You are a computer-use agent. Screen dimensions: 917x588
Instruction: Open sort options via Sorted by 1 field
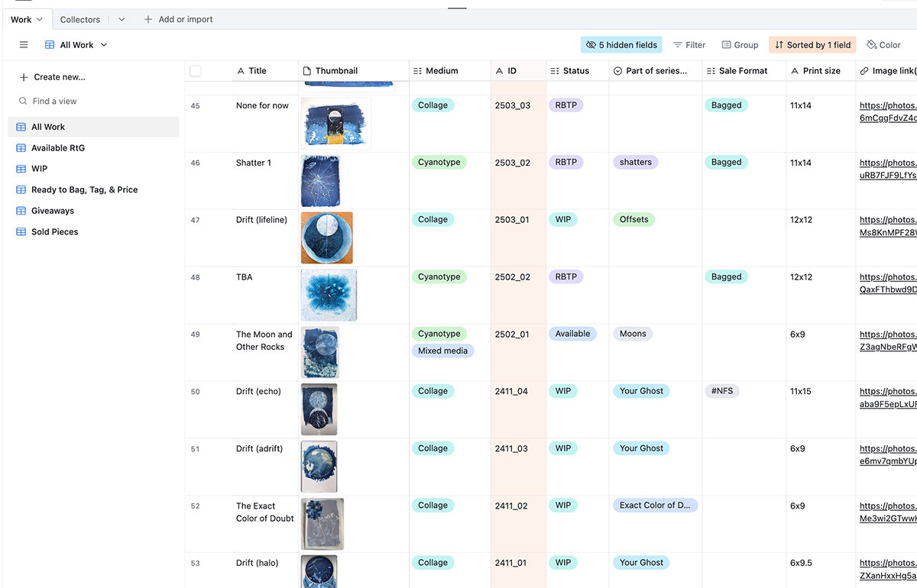pos(812,44)
